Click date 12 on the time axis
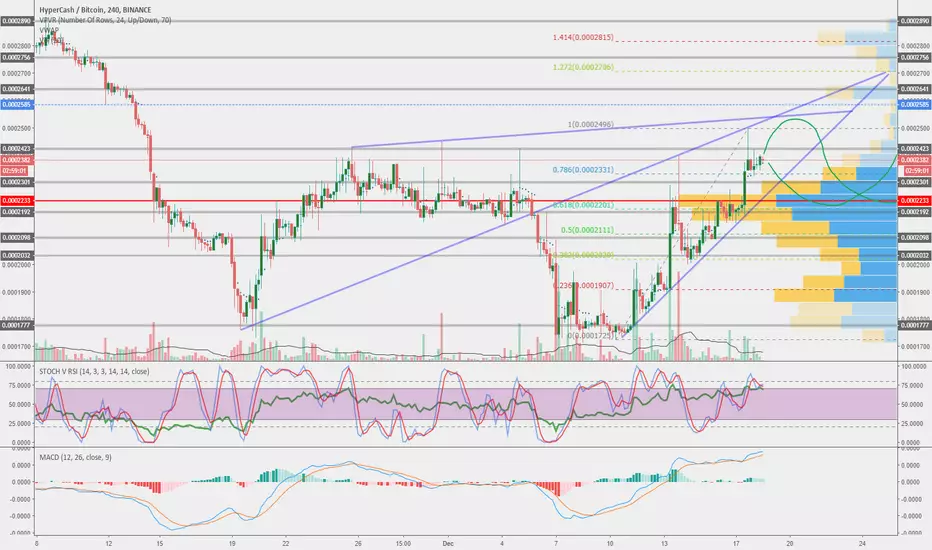 108,543
